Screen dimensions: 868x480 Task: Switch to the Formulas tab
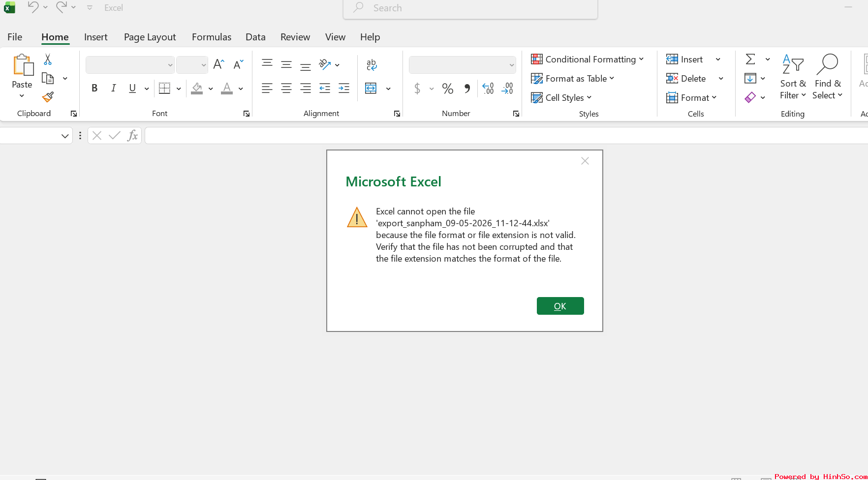(212, 37)
